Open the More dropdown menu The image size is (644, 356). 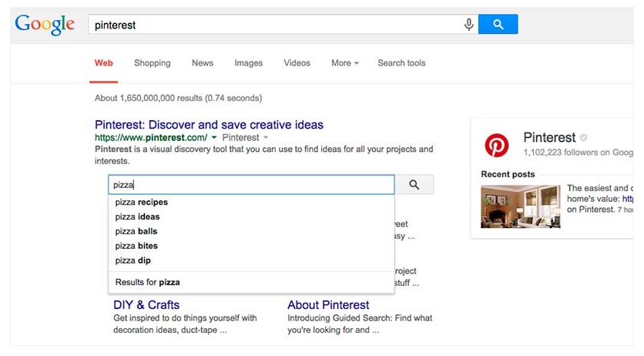click(344, 63)
